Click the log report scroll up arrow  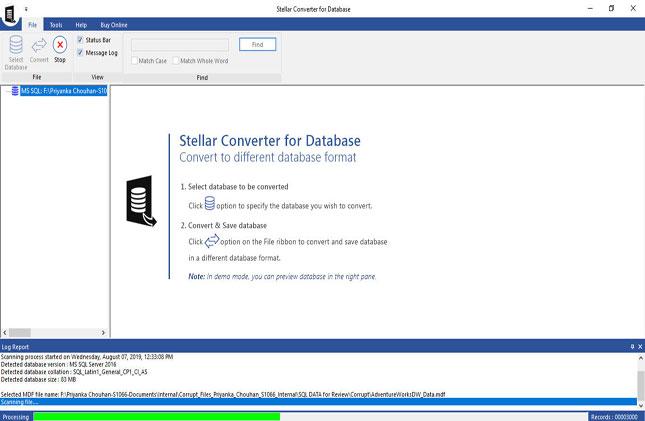(640, 358)
